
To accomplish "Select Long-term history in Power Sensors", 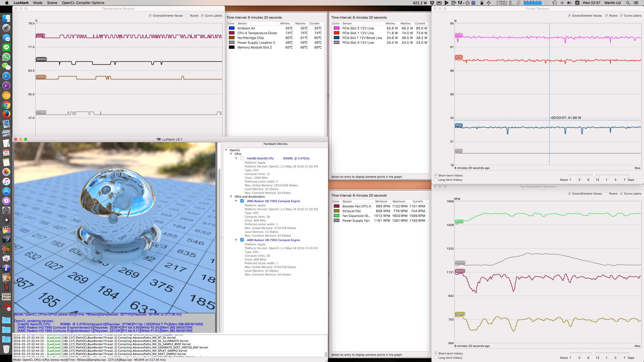I will [x=436, y=180].
